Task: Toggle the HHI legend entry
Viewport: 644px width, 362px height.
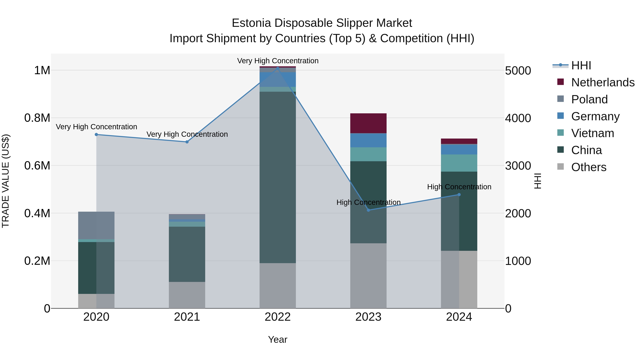Action: [572, 65]
